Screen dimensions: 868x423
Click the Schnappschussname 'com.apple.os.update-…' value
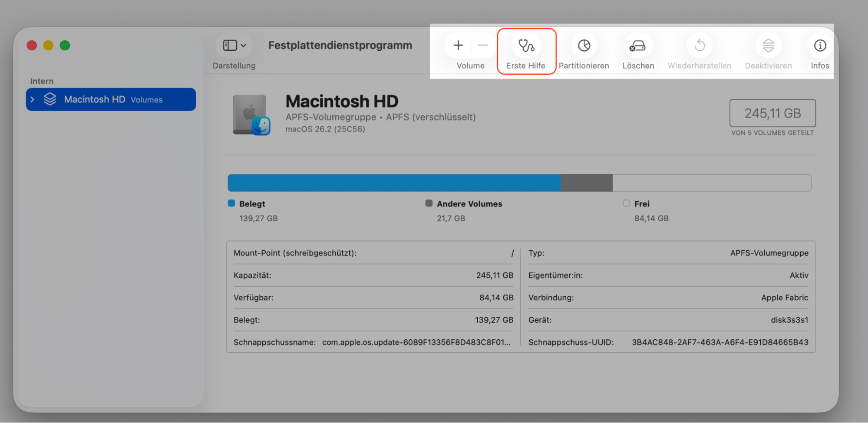pos(416,342)
